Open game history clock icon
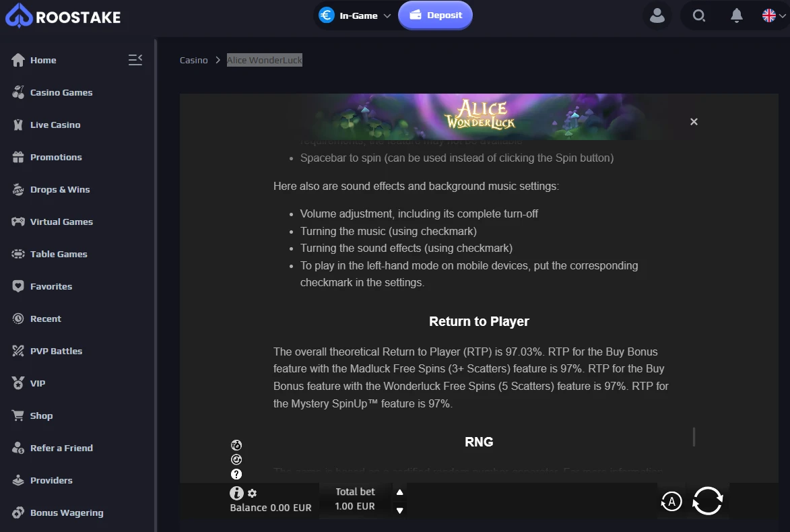This screenshot has width=790, height=532. (236, 459)
